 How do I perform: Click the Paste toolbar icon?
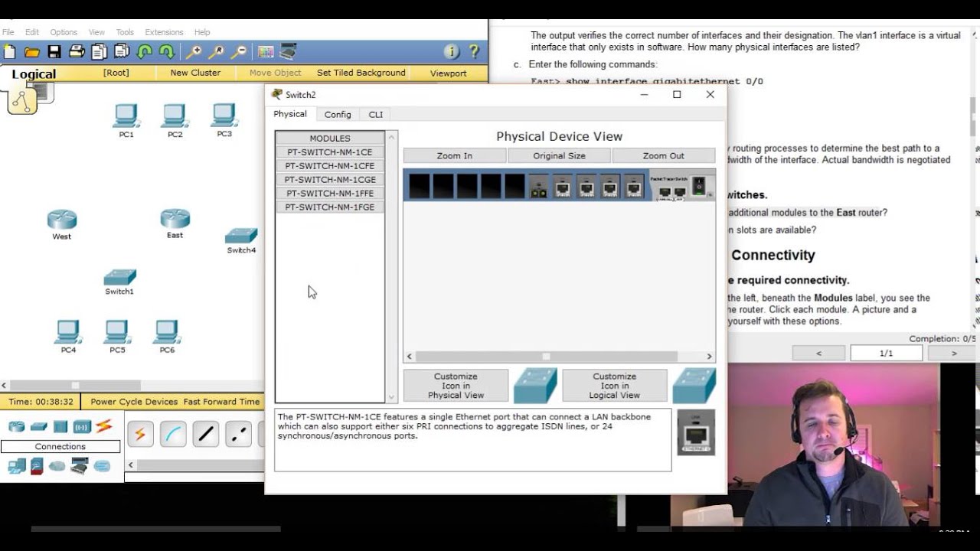click(122, 52)
